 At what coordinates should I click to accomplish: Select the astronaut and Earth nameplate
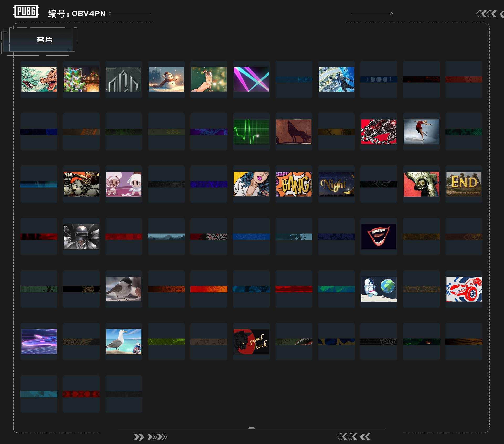[379, 289]
